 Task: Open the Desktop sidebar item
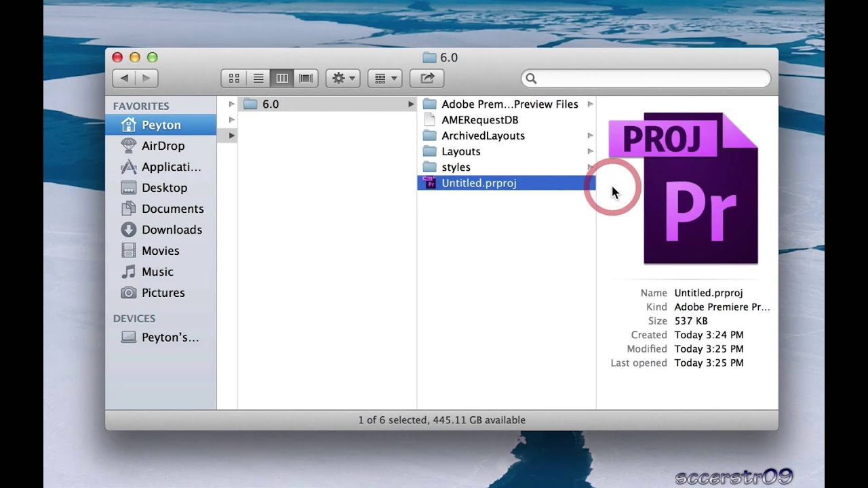tap(161, 188)
